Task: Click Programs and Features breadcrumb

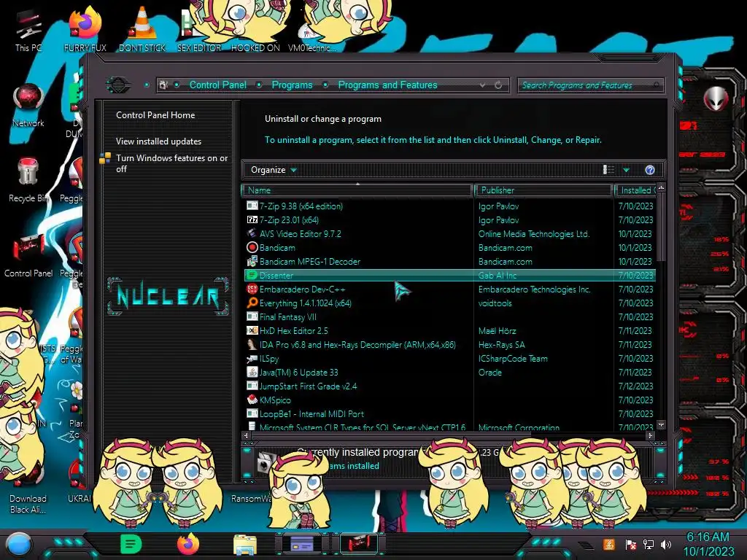Action: coord(387,85)
